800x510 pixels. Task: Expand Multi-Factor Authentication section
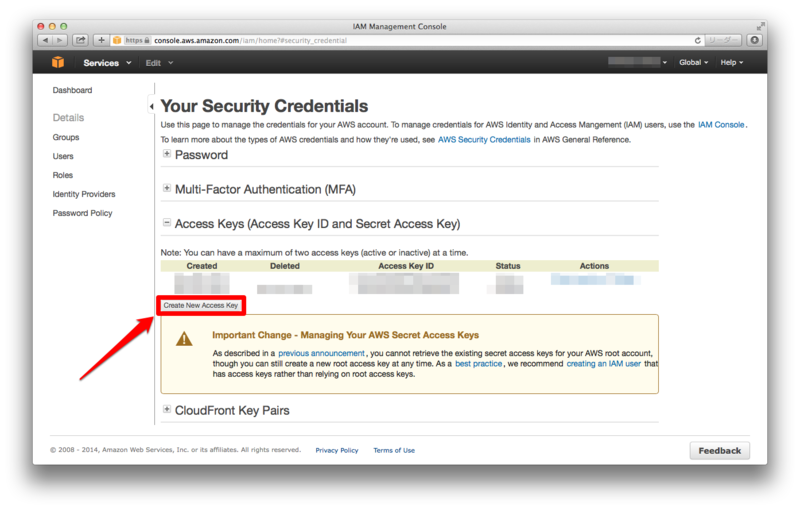coord(167,188)
